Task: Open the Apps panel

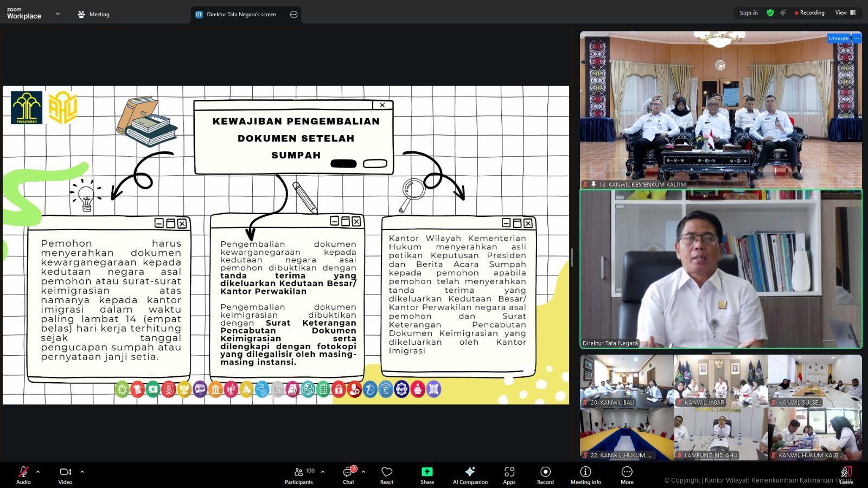Action: coord(509,475)
